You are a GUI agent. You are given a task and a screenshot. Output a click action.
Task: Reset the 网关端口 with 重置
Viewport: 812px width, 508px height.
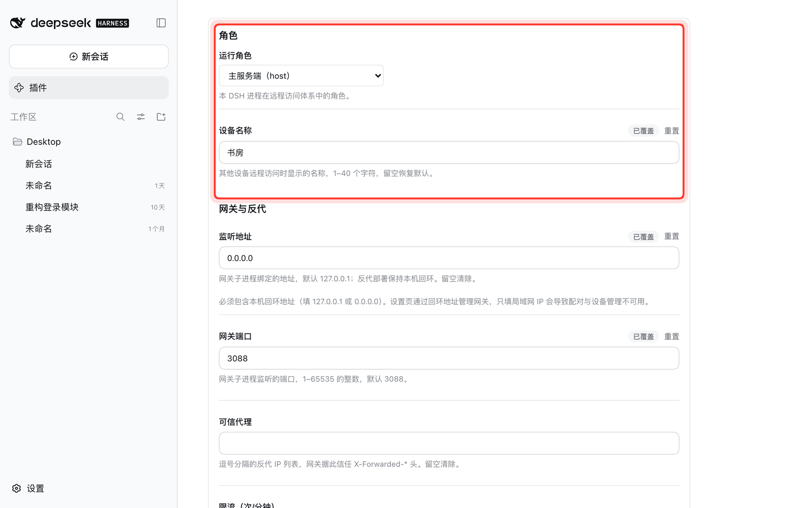(671, 336)
